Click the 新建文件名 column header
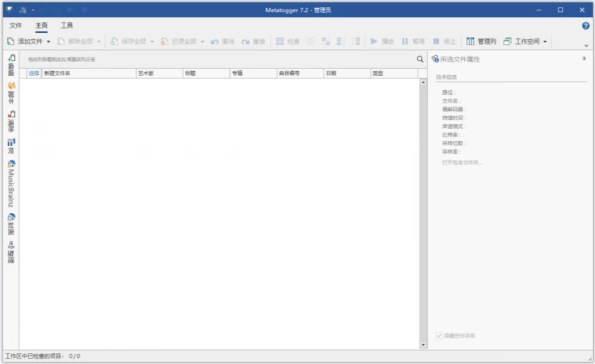Image resolution: width=595 pixels, height=364 pixels. pyautogui.click(x=88, y=73)
